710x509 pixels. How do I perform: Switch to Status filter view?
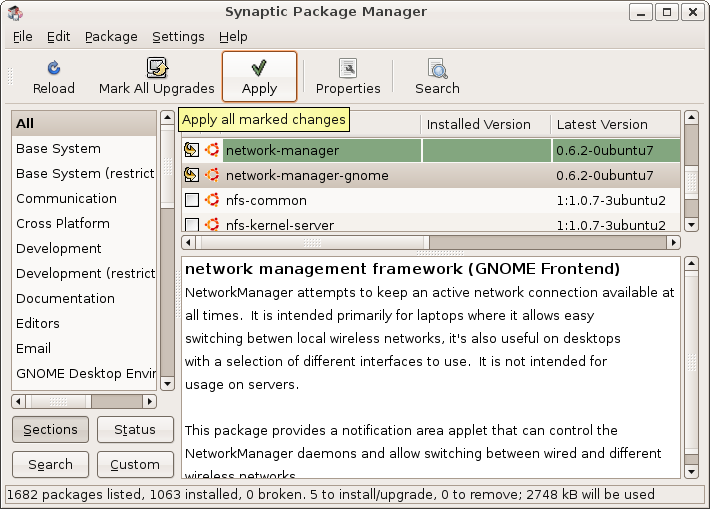click(135, 429)
